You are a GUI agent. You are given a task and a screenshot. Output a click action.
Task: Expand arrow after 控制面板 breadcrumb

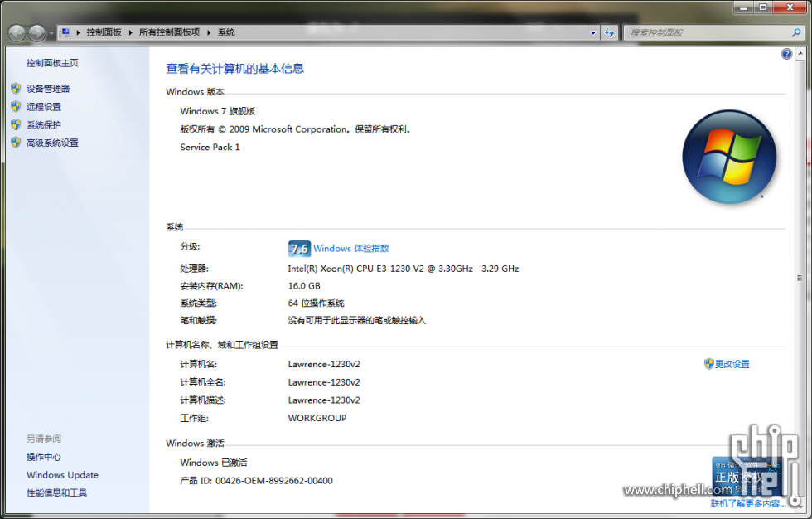(x=130, y=32)
